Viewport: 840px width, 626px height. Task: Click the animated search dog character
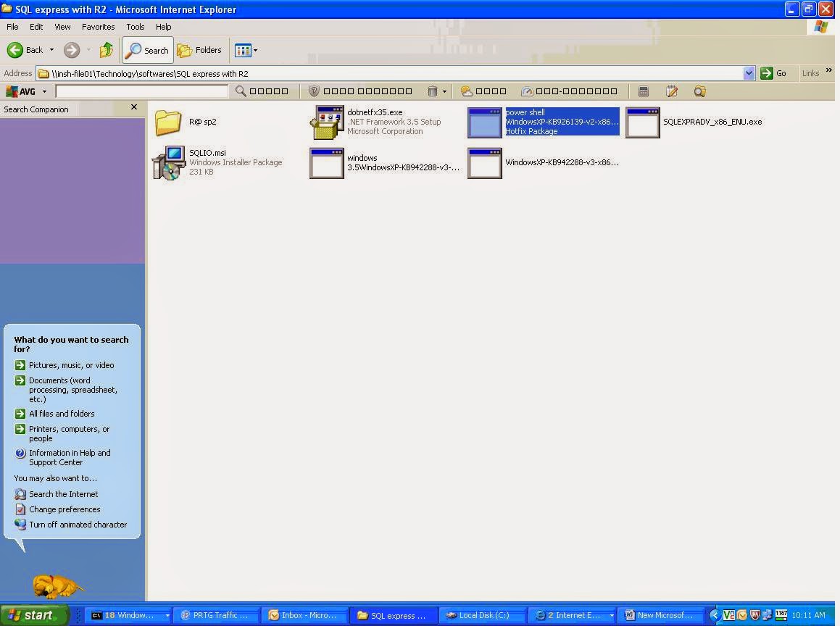[x=57, y=586]
